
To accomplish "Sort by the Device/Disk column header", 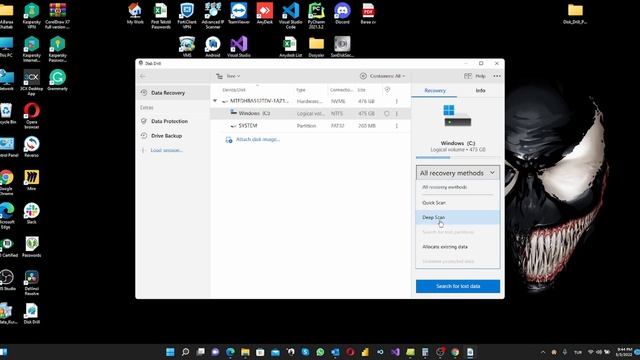I will [234, 90].
